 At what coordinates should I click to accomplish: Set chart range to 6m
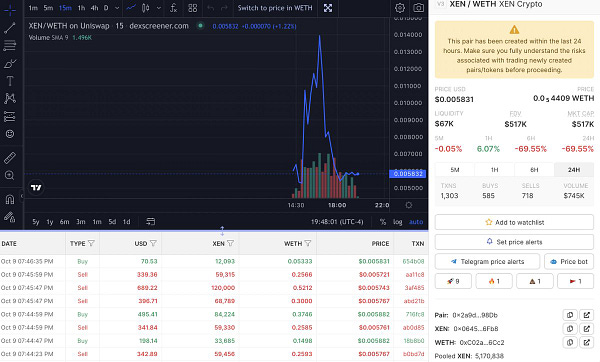click(x=65, y=222)
